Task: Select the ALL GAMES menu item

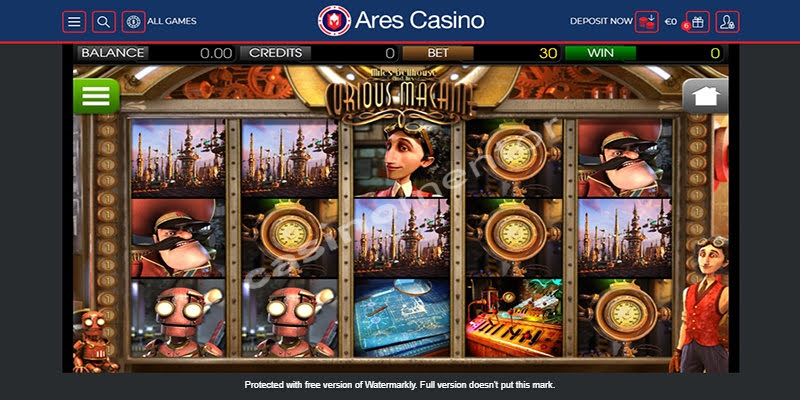Action: [x=172, y=21]
